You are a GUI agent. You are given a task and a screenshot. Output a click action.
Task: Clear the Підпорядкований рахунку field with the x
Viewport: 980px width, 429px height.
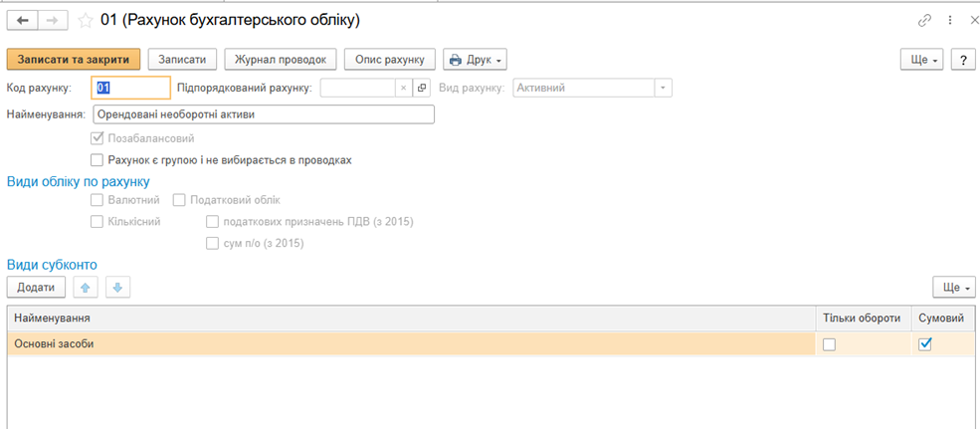[x=403, y=89]
